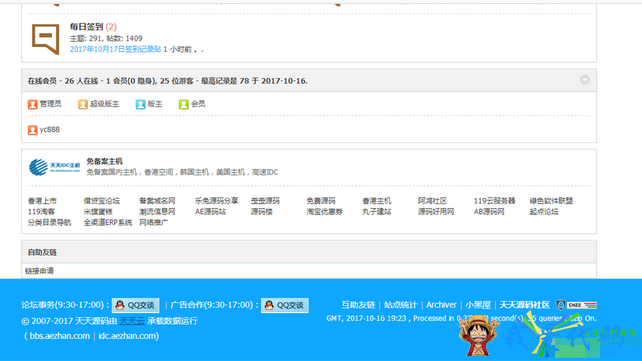Visit the 香港主机 friend link
642x361 pixels.
[x=377, y=201]
